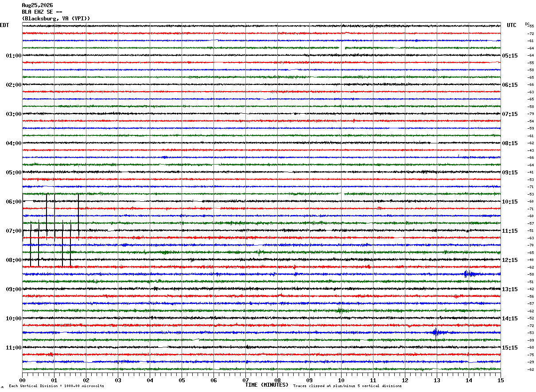This screenshot has height=392, width=536.
Task: Click minute tick label "01" on time axis
Action: [54, 380]
